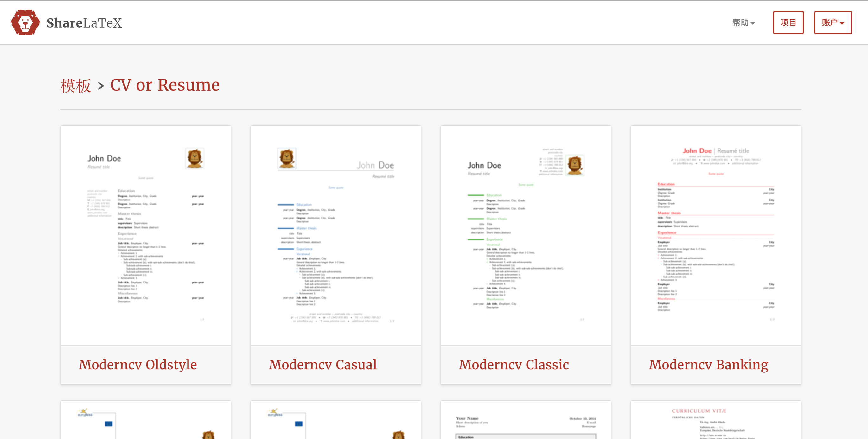The height and width of the screenshot is (439, 868).
Task: Click the ShareLaTeX lion logo icon
Action: (x=25, y=22)
